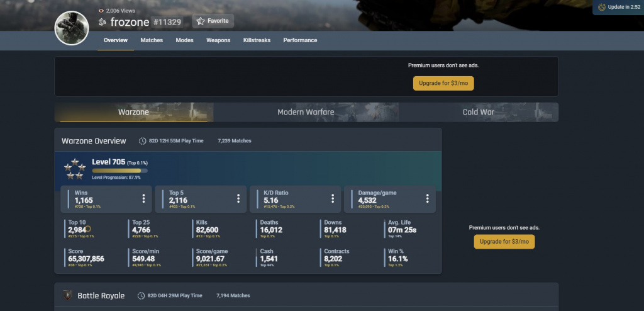Screen dimensions: 644x311
Task: Select the Cold War game tab
Action: pos(479,112)
